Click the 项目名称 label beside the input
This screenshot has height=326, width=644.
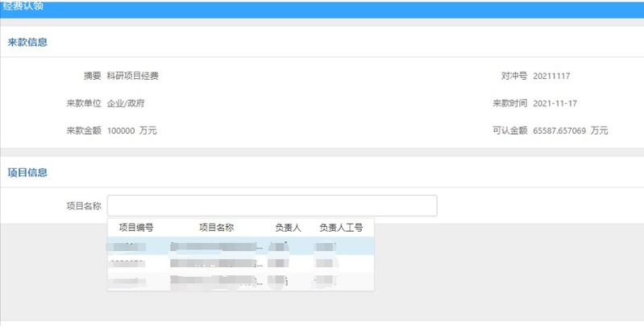coord(84,205)
